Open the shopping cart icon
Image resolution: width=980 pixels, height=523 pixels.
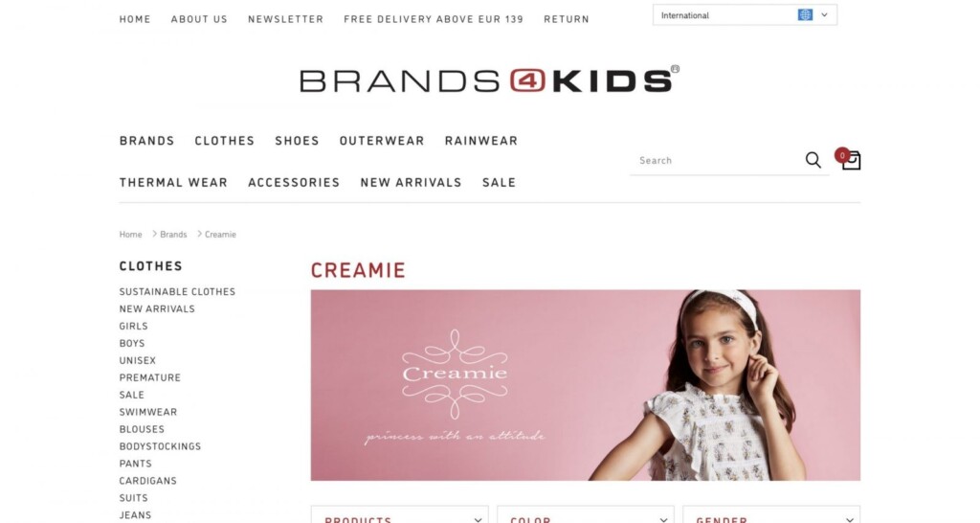click(x=851, y=161)
